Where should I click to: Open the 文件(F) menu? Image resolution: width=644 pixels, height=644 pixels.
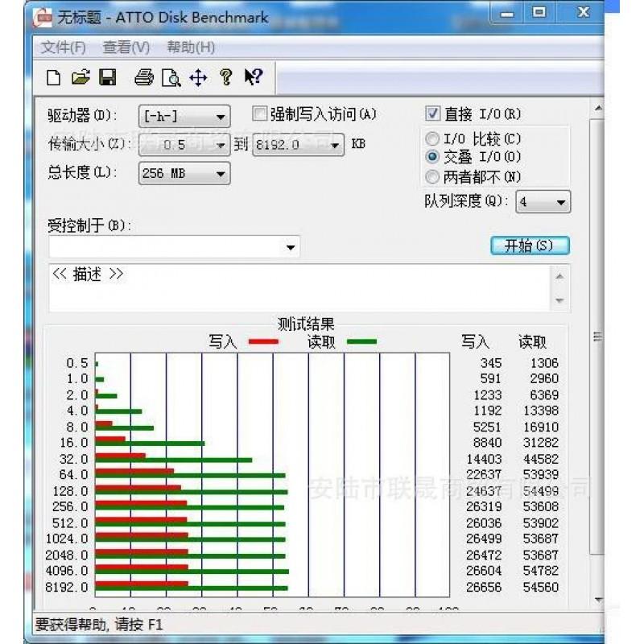pos(63,47)
